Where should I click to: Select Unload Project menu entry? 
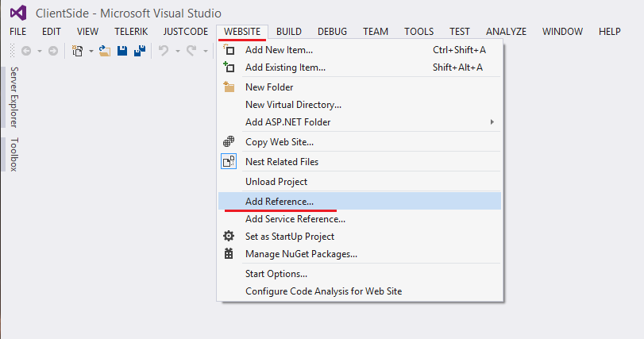(276, 181)
